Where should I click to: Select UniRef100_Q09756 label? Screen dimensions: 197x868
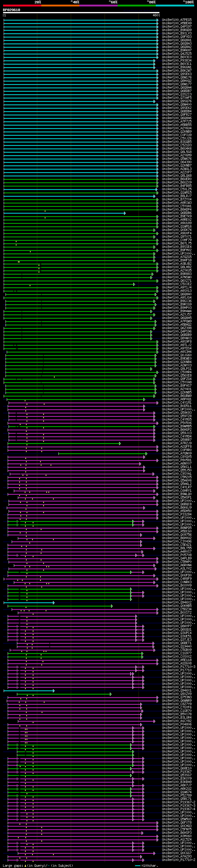tap(177, 535)
